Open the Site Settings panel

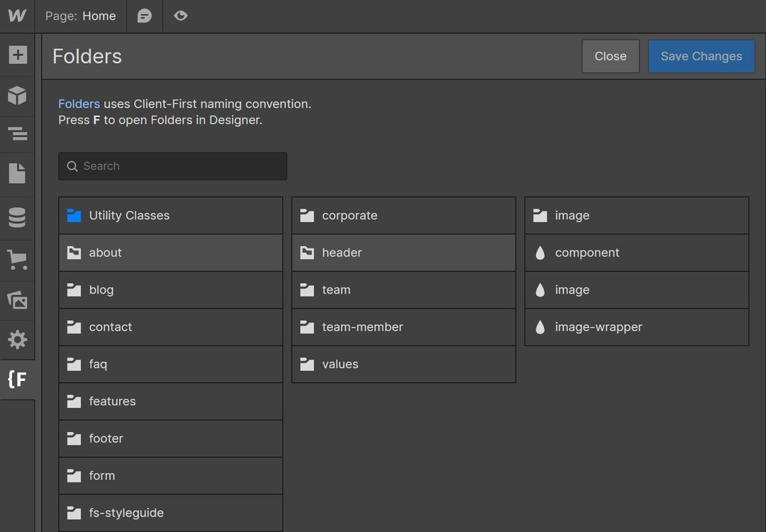click(x=17, y=340)
